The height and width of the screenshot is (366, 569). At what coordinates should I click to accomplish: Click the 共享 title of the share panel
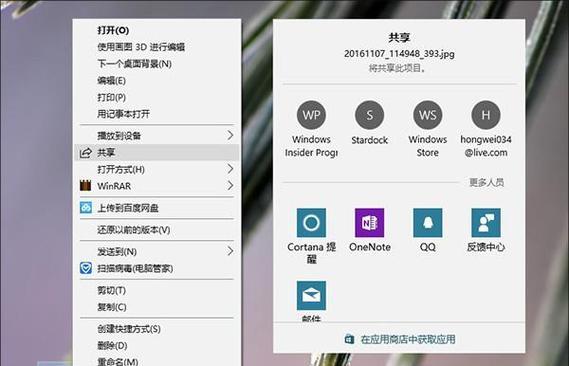click(x=399, y=37)
